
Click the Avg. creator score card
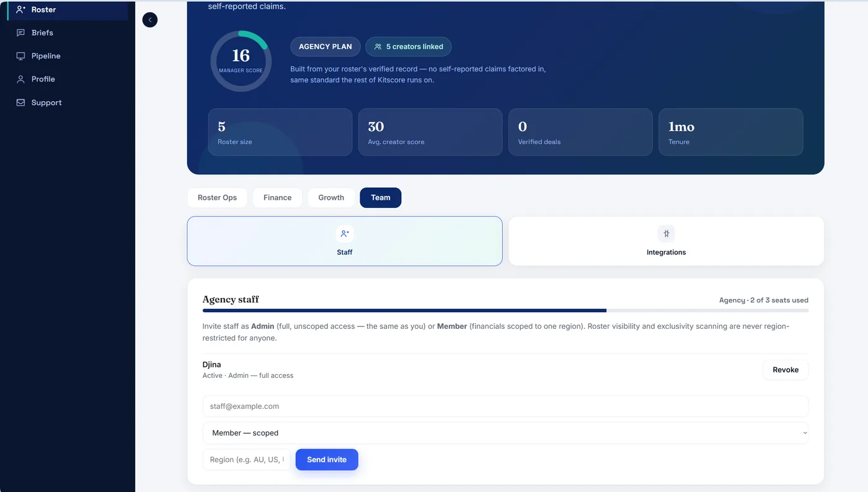430,132
